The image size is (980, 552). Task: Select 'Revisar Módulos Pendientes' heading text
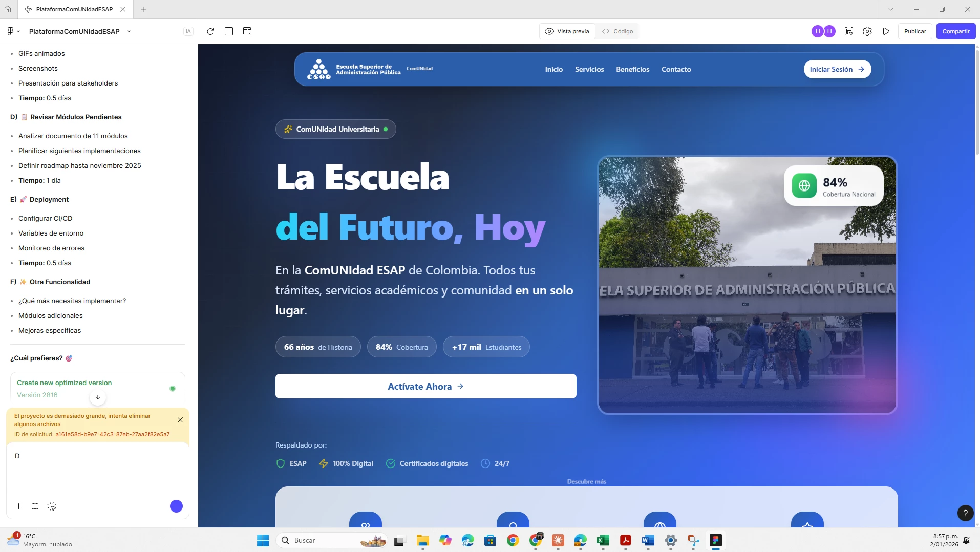pos(76,117)
